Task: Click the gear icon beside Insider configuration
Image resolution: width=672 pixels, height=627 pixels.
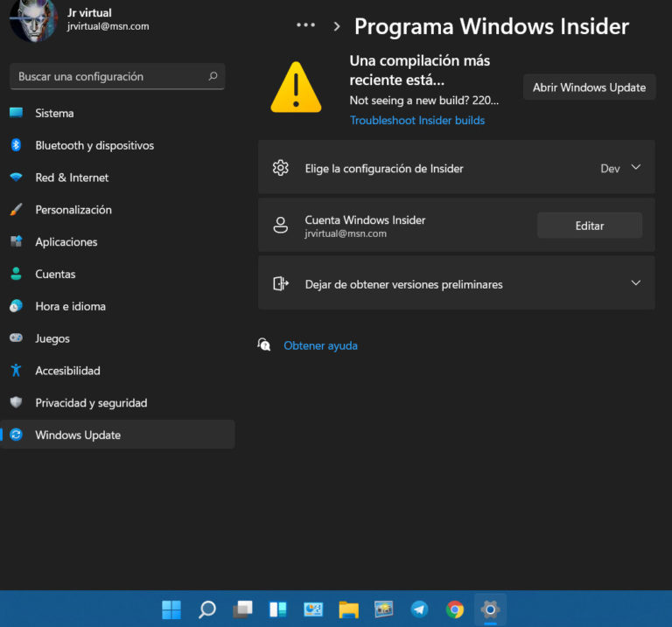Action: [x=281, y=168]
